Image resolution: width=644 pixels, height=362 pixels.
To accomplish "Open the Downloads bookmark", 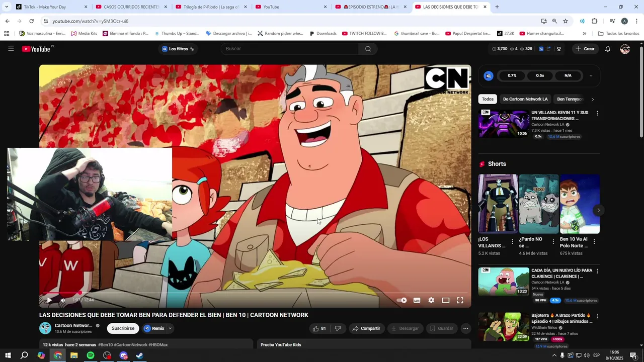I will (x=323, y=34).
